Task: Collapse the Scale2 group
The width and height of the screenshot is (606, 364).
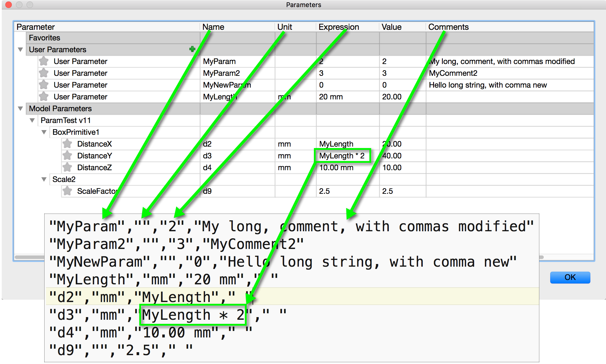Action: (x=44, y=179)
